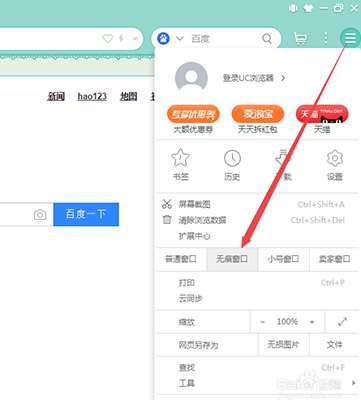The height and width of the screenshot is (400, 361).
Task: Select 无痕窗口 incognito window option
Action: 232,259
